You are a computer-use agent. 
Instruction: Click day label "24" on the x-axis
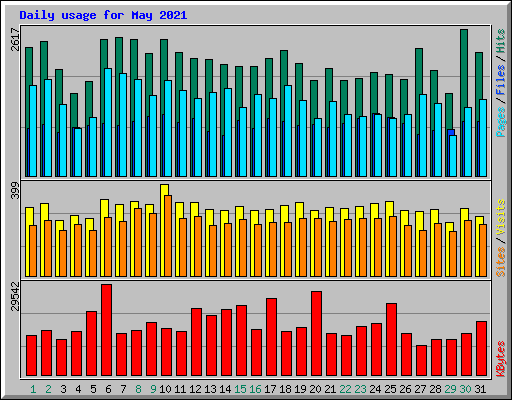click(x=375, y=389)
